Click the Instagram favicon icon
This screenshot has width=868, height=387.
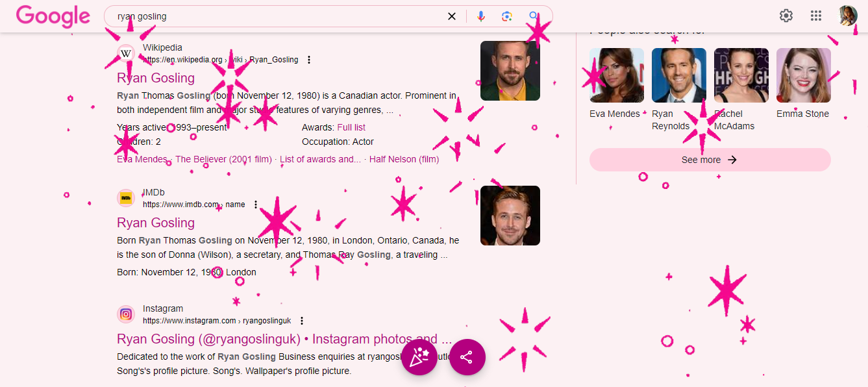click(x=125, y=314)
